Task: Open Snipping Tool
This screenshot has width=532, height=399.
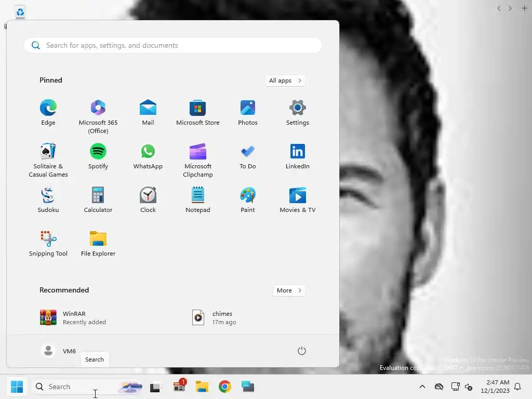Action: [x=48, y=244]
